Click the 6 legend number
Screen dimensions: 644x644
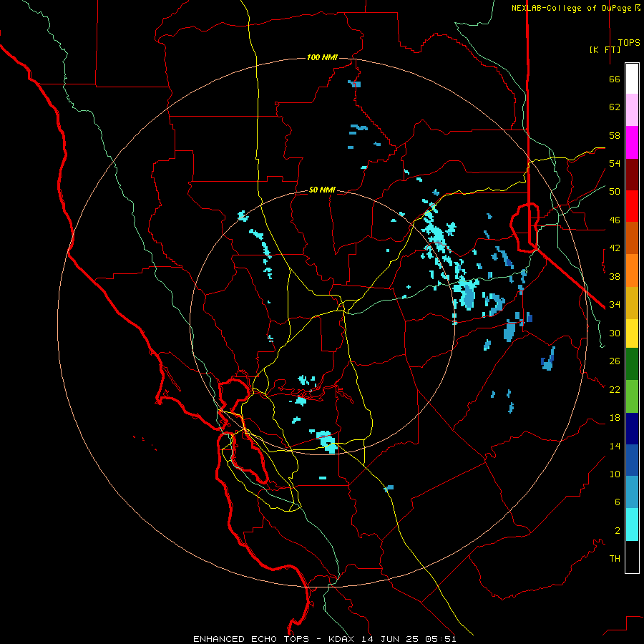[x=618, y=502]
